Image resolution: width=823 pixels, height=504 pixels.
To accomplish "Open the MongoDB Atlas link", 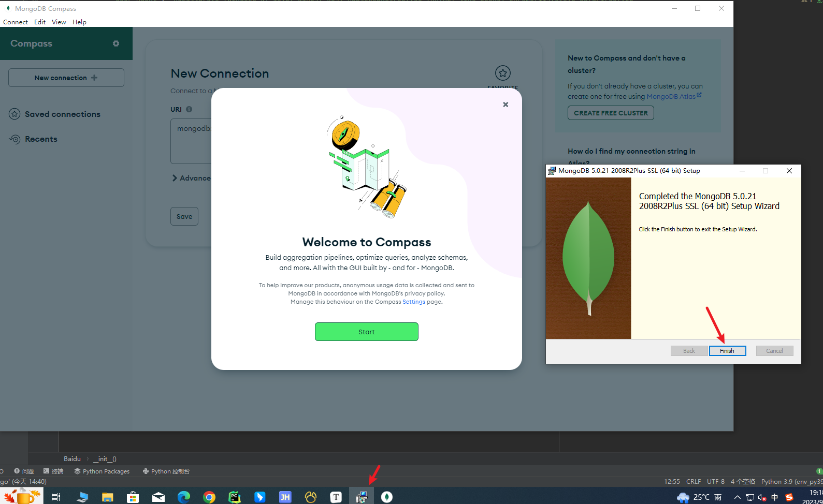I will (x=674, y=96).
